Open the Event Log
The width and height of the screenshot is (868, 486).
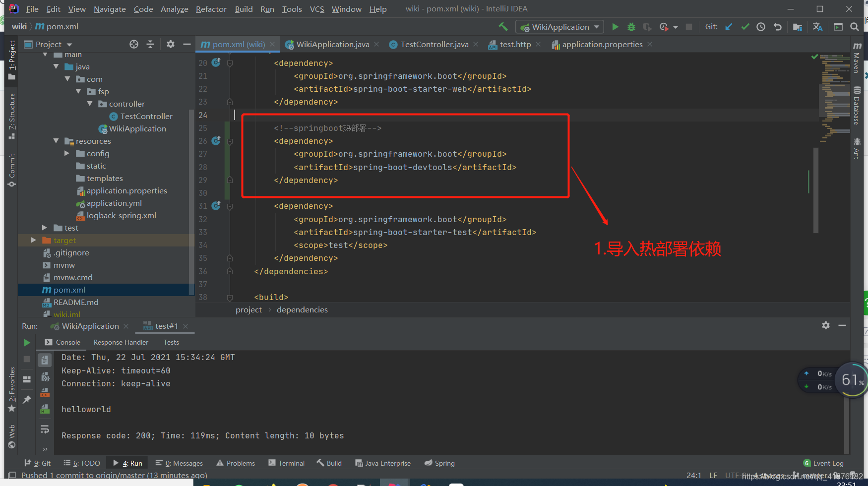(823, 463)
